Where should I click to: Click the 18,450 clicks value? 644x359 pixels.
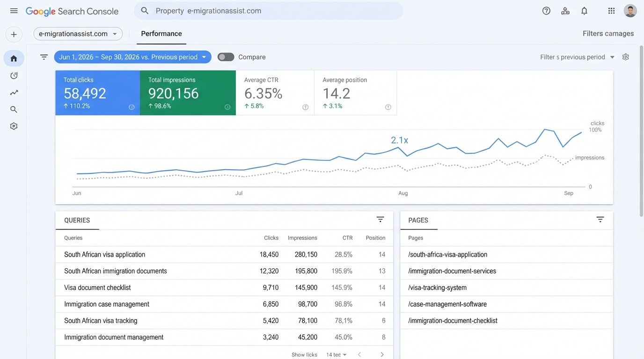(x=269, y=255)
